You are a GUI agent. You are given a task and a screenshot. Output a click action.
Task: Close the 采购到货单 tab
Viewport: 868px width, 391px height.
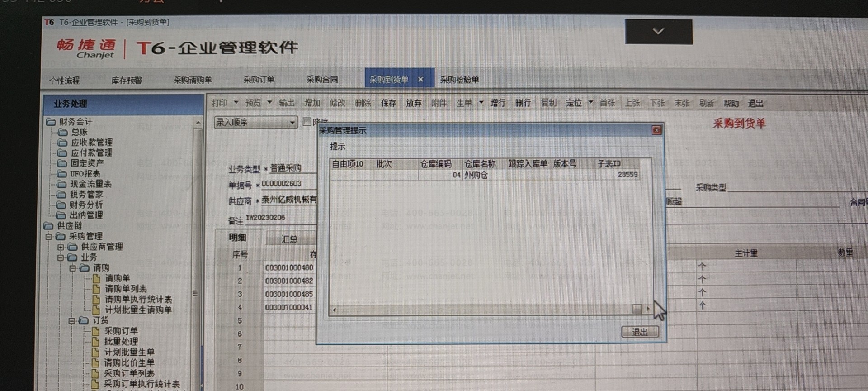(x=420, y=79)
